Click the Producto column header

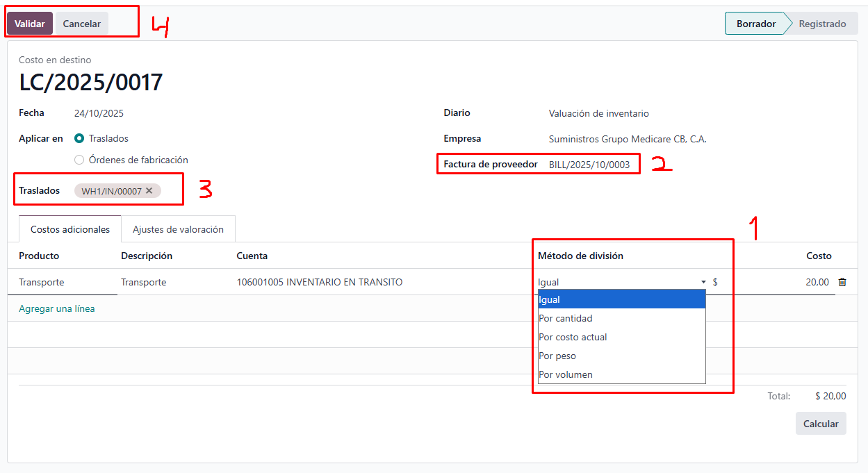click(x=39, y=256)
